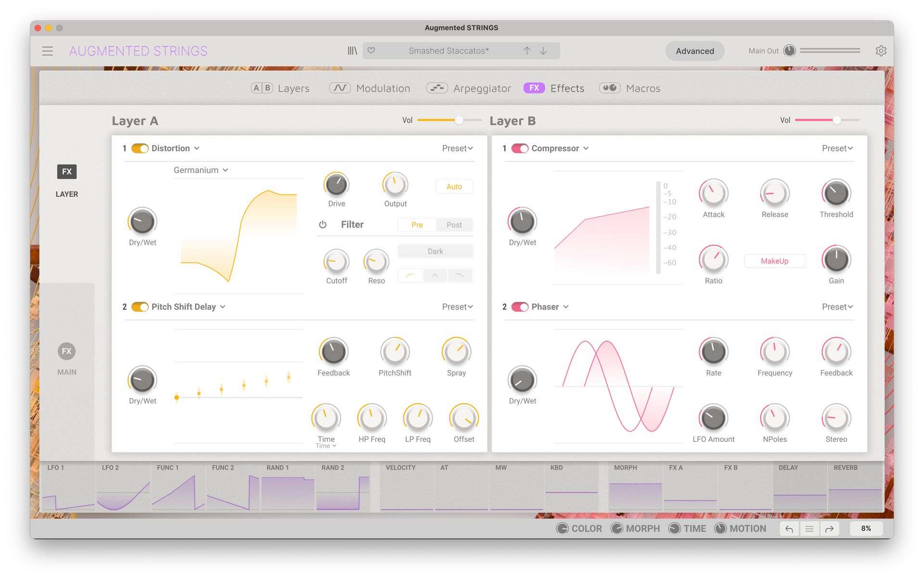Click the redo arrow icon
The height and width of the screenshot is (579, 924).
(829, 529)
